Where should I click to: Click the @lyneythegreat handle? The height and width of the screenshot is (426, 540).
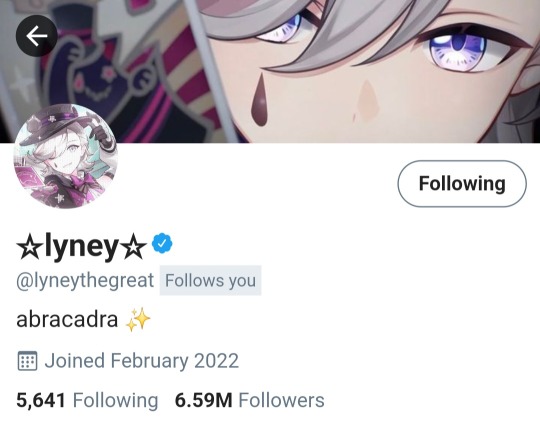click(x=85, y=281)
